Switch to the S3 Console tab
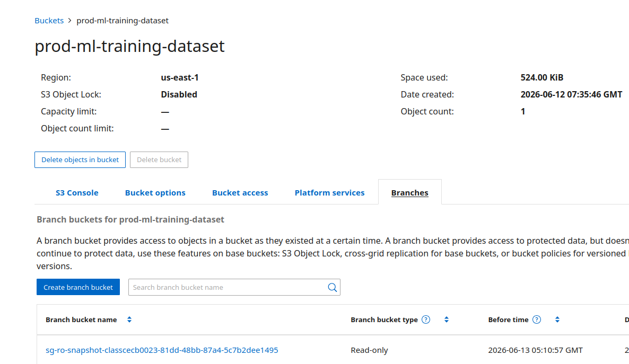This screenshot has width=629, height=364. (x=77, y=193)
